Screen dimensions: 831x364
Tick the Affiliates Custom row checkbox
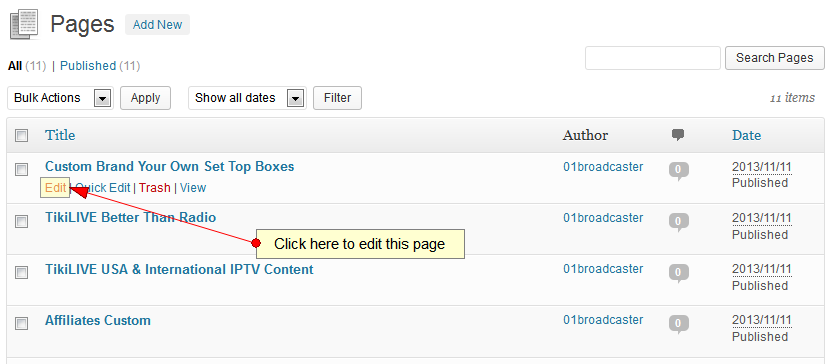[x=21, y=323]
